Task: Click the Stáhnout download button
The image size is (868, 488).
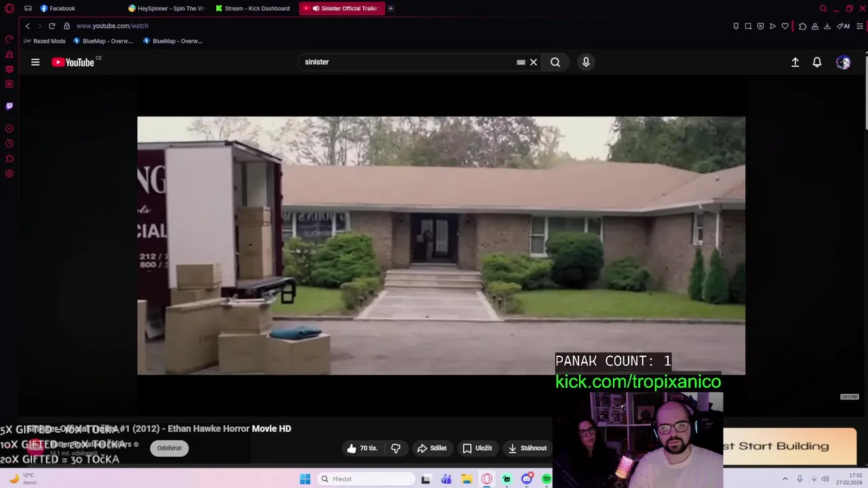Action: tap(528, 448)
